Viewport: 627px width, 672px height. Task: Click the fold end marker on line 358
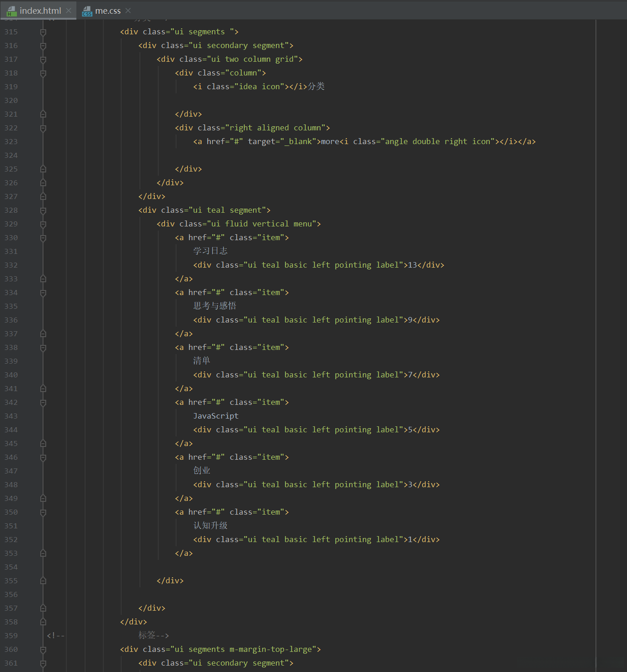(x=43, y=622)
